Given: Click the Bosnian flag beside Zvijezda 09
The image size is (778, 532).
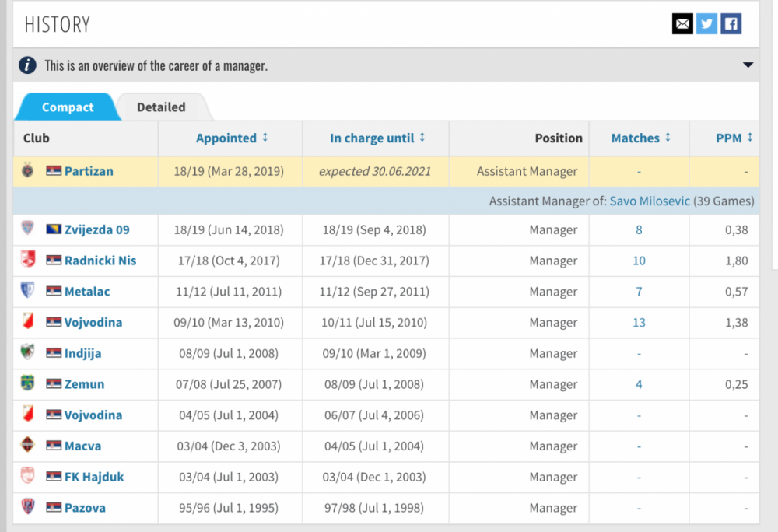Looking at the screenshot, I should [x=54, y=230].
